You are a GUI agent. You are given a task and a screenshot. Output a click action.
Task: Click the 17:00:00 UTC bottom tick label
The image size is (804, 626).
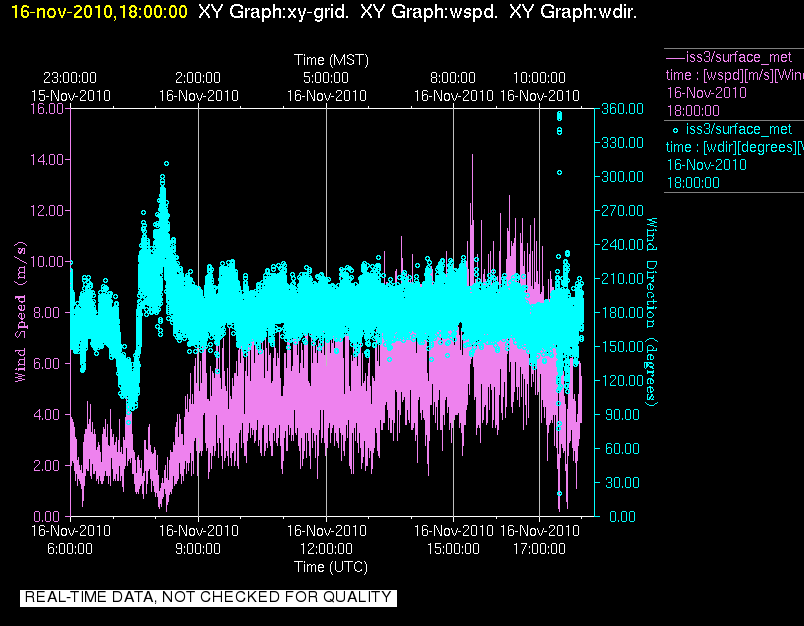[x=539, y=549]
